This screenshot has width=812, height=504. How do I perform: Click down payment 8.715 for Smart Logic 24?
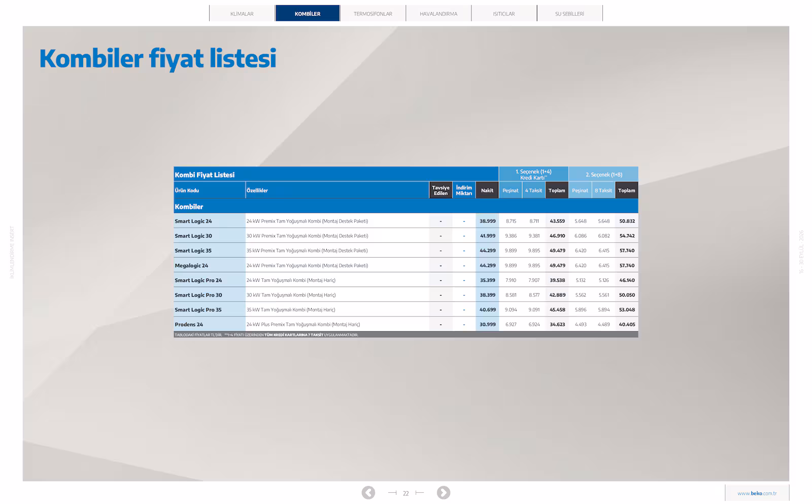click(x=511, y=221)
